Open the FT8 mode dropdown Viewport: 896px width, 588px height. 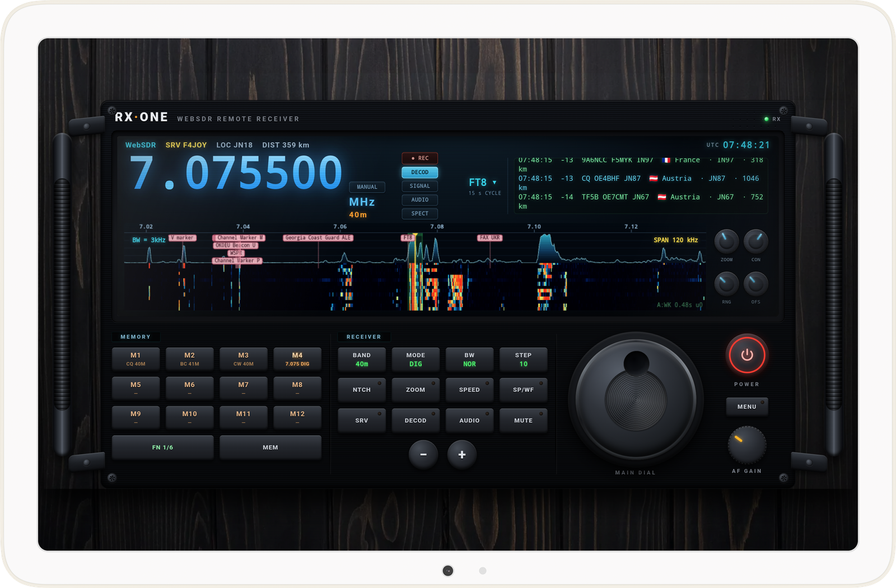coord(483,183)
